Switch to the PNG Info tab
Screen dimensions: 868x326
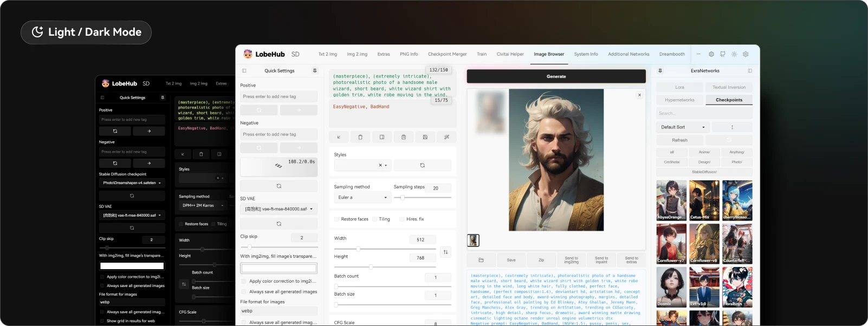[x=409, y=54]
